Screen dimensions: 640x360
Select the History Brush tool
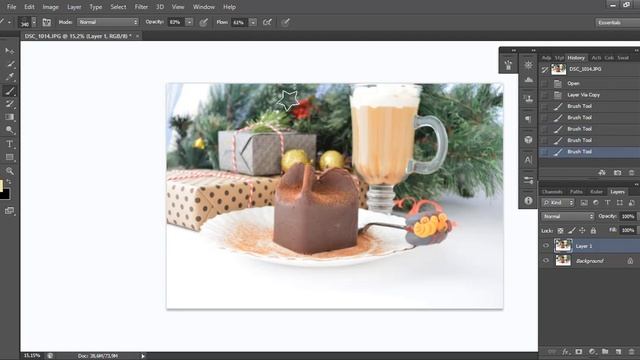click(x=9, y=104)
